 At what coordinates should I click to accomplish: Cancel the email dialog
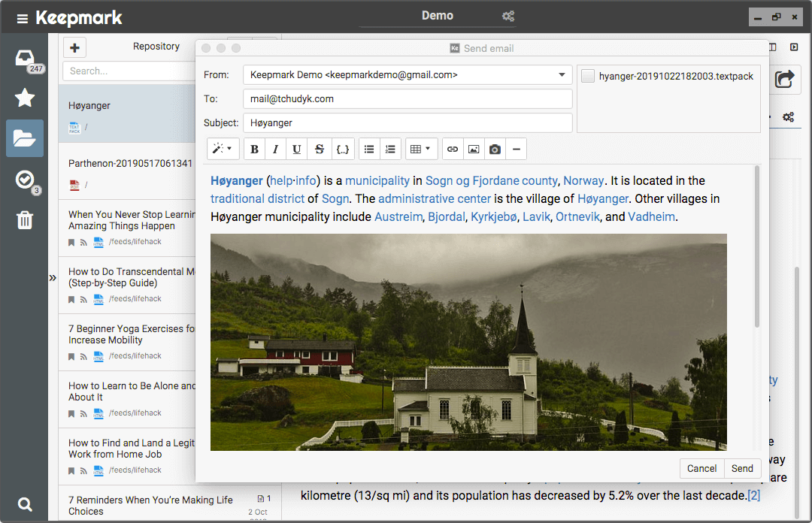click(701, 468)
